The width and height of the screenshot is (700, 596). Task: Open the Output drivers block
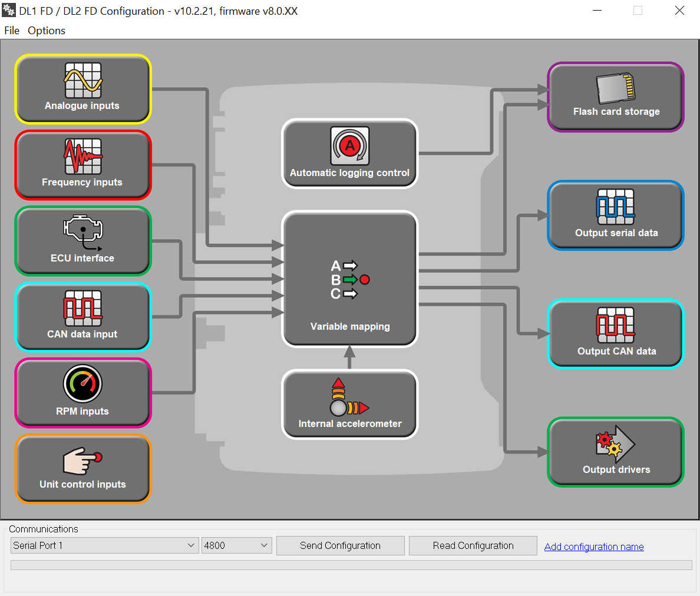click(616, 452)
